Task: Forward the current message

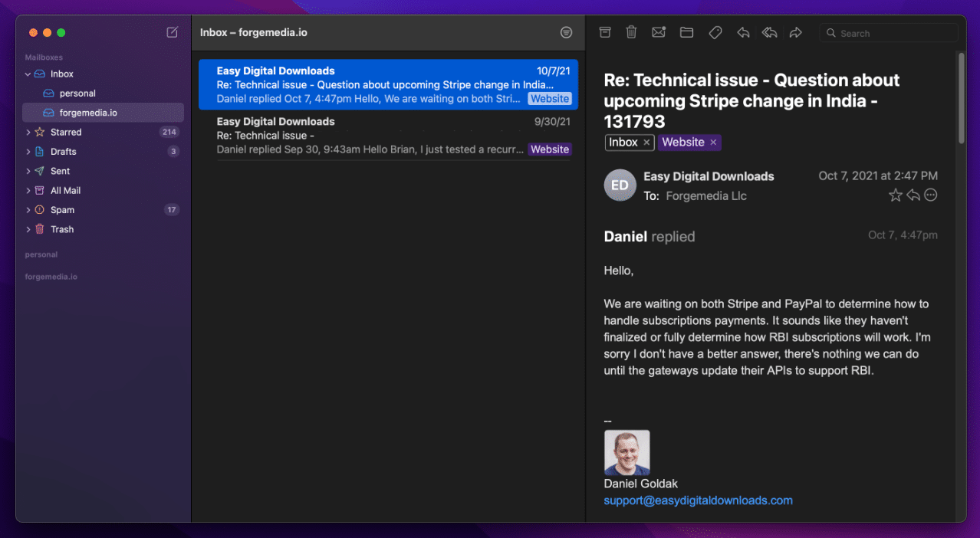Action: [795, 32]
